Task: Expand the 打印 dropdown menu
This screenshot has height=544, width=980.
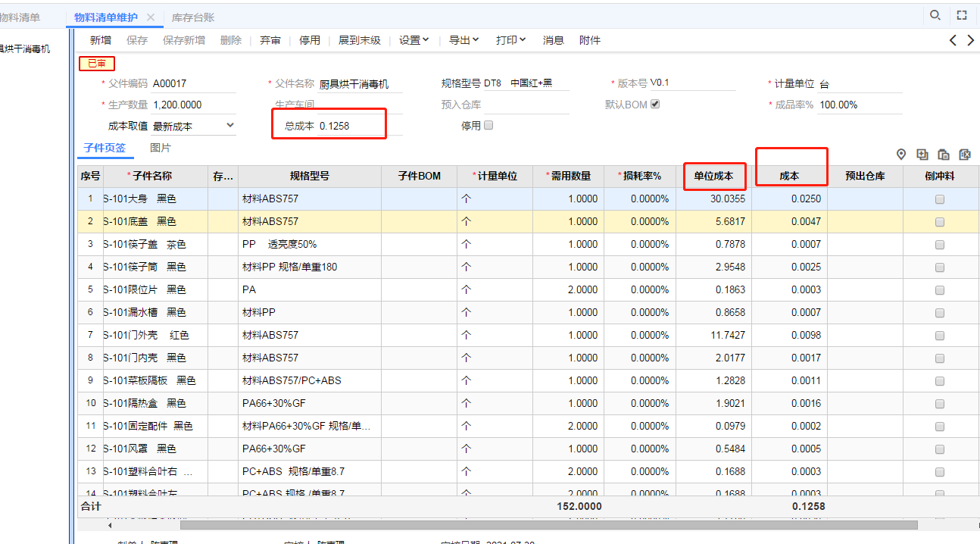Action: click(x=511, y=40)
